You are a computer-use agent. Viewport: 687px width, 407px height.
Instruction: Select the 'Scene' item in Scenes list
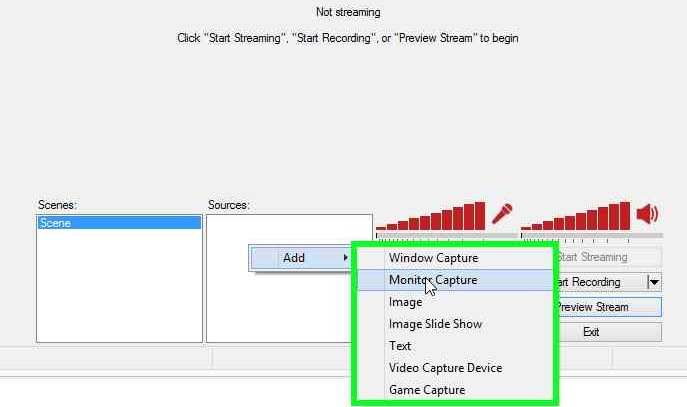[x=118, y=223]
